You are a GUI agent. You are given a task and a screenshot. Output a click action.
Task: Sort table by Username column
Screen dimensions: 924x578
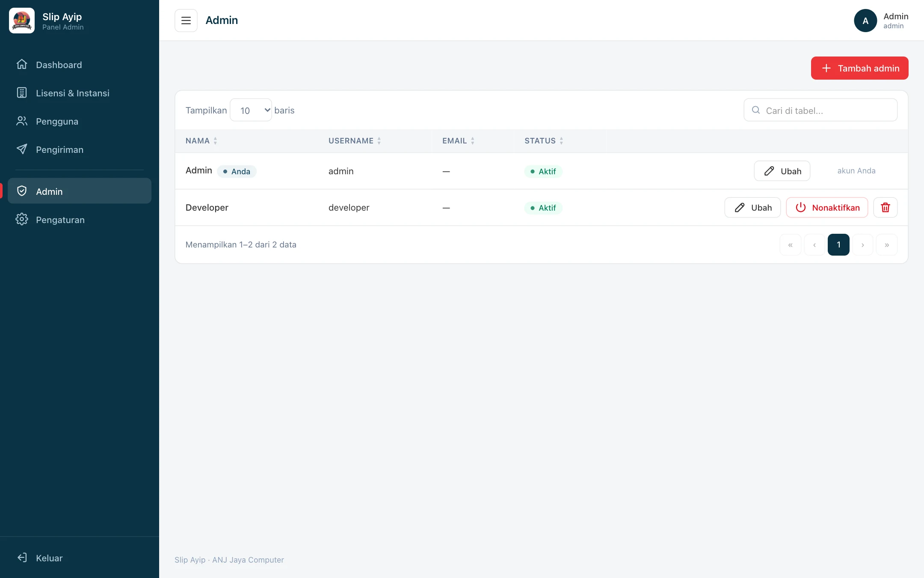(355, 141)
